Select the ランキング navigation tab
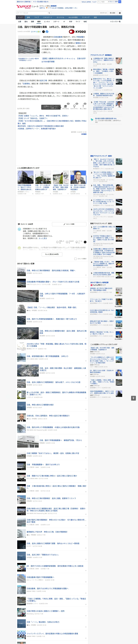The width and height of the screenshot is (138, 644). (86, 17)
